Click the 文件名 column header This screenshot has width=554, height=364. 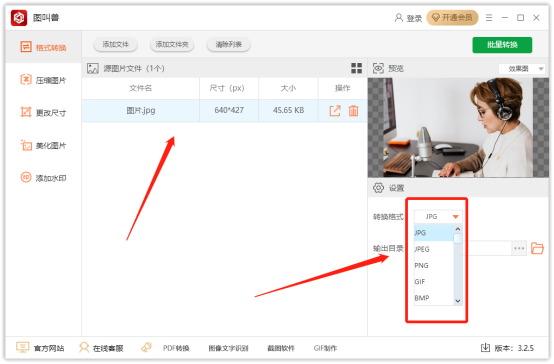tap(140, 88)
